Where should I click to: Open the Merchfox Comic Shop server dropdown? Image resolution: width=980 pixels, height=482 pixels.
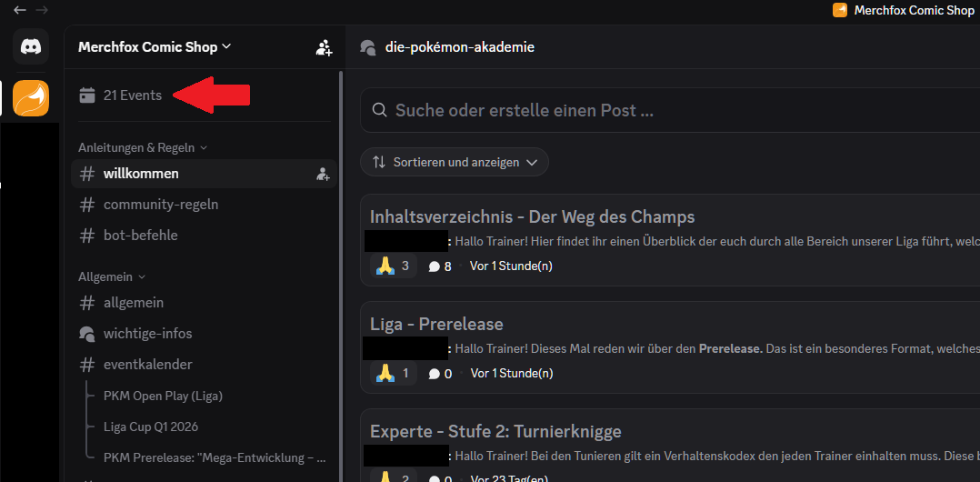pos(155,47)
